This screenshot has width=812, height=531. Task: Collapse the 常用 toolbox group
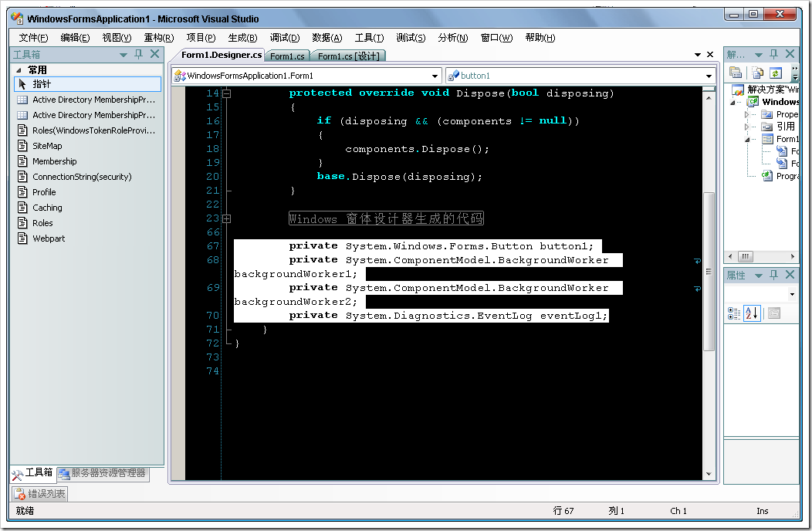point(19,70)
